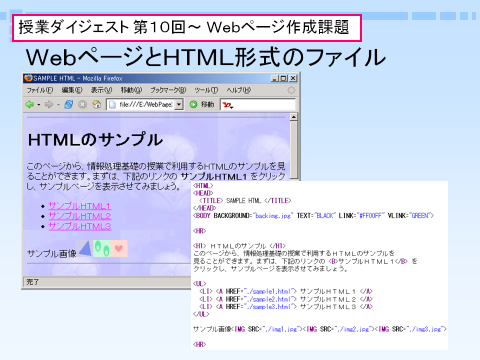Click the green 移動 Go button
Viewport: 480px width, 360px height.
tap(202, 104)
